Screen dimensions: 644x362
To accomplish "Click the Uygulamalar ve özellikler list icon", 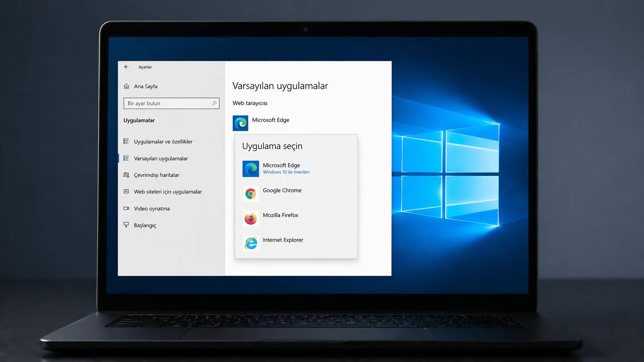I will pos(126,141).
